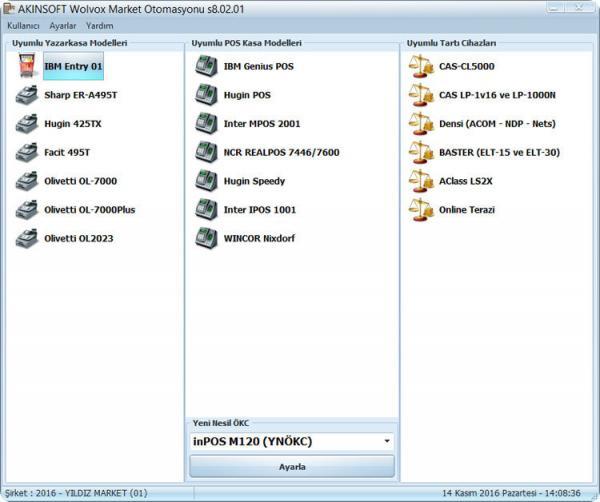The image size is (600, 502).
Task: Select the NCR REALPOS 7446/7600 label
Action: [x=282, y=152]
